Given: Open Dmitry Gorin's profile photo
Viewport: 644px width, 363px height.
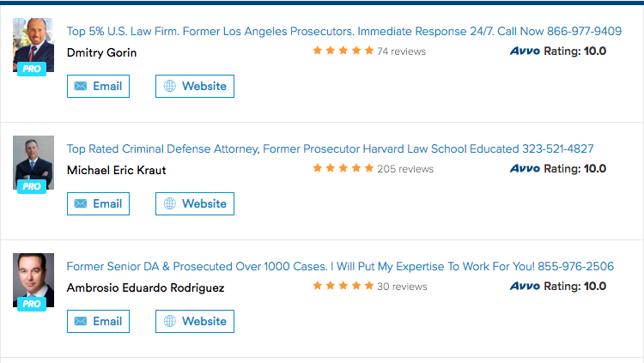Looking at the screenshot, I should [33, 45].
